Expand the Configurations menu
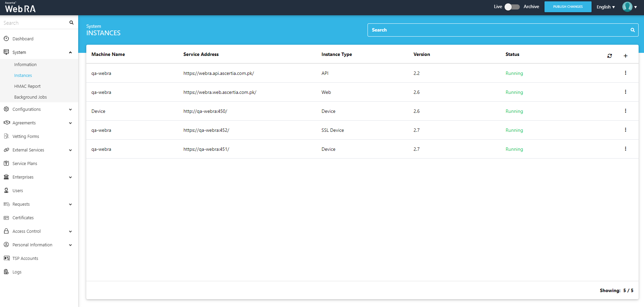 [70, 109]
